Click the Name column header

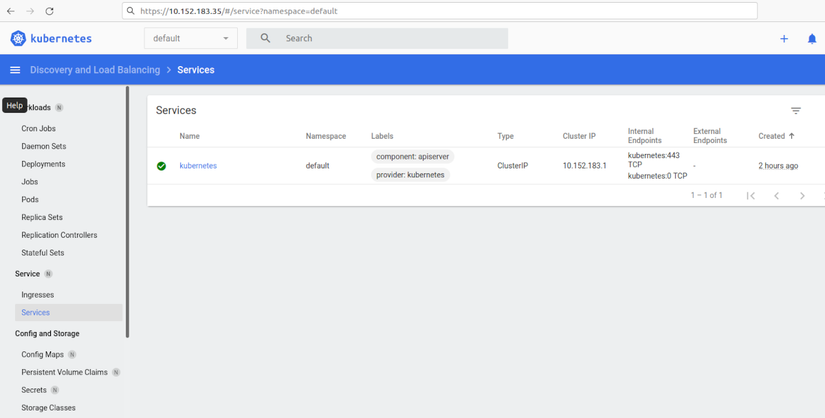189,136
